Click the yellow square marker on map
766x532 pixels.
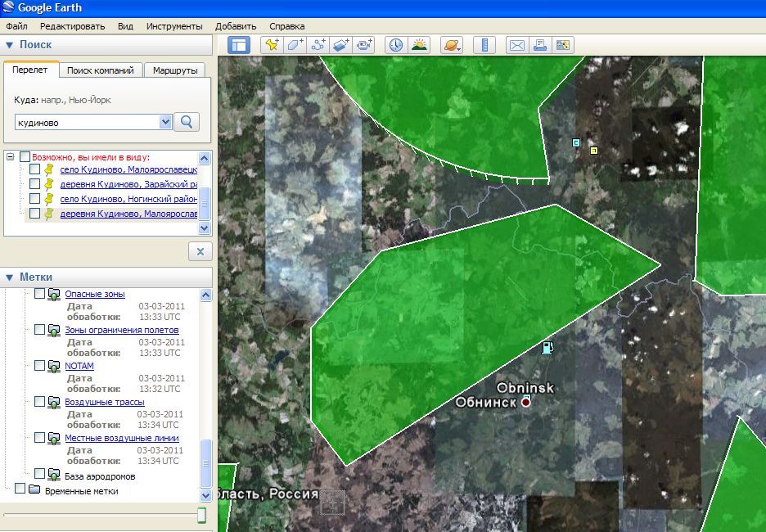coord(594,150)
